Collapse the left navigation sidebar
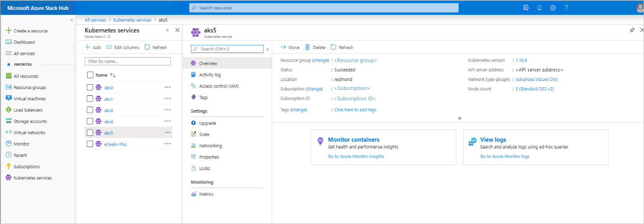 pos(71,20)
